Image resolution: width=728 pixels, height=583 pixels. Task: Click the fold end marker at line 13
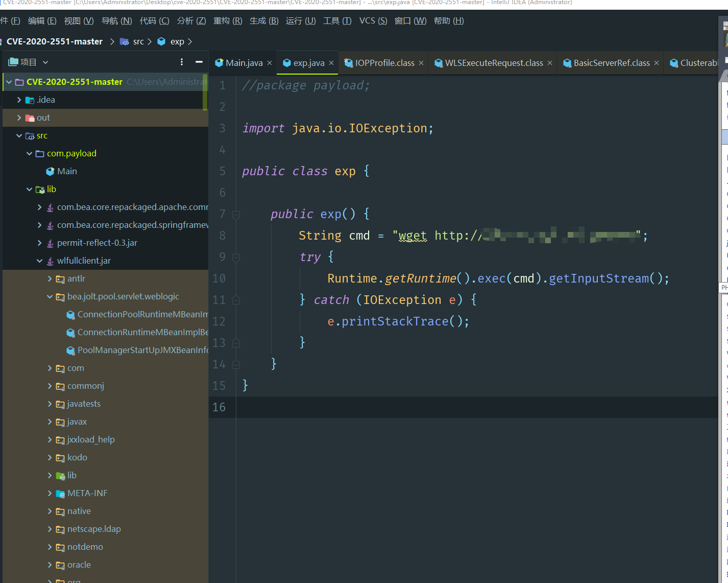[x=236, y=343]
